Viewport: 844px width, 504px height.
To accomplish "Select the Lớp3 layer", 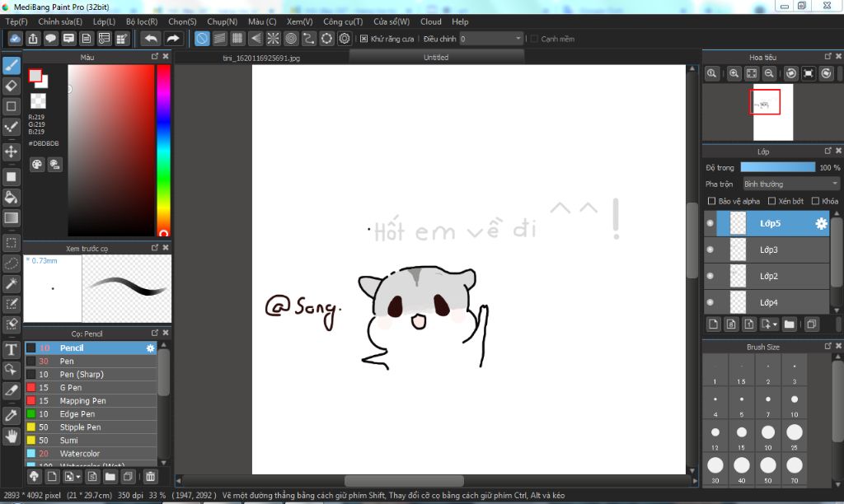I will 767,250.
